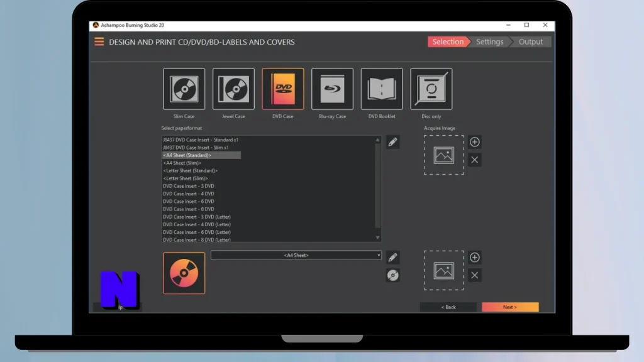The image size is (644, 362).
Task: Go to the Output step tab
Action: tap(531, 42)
